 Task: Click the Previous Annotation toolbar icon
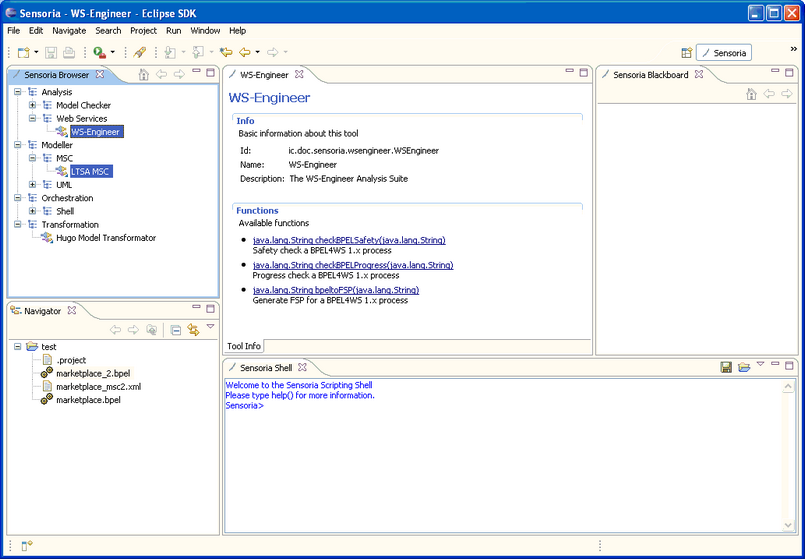click(x=198, y=52)
